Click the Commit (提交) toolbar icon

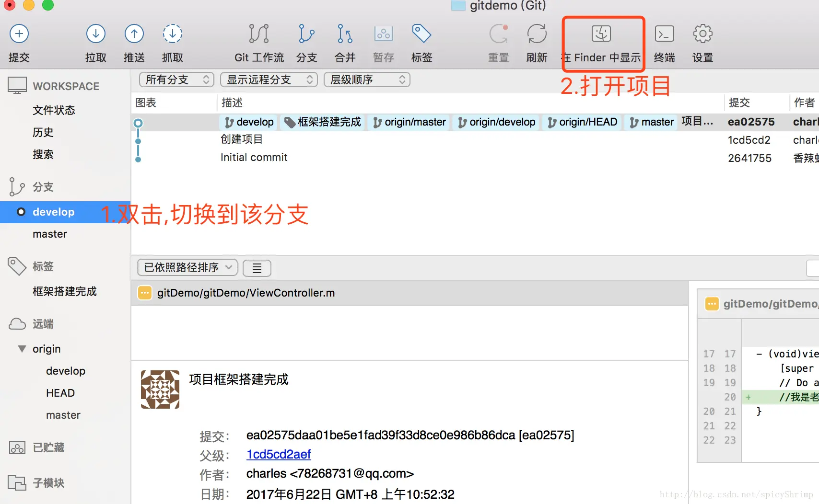point(19,34)
